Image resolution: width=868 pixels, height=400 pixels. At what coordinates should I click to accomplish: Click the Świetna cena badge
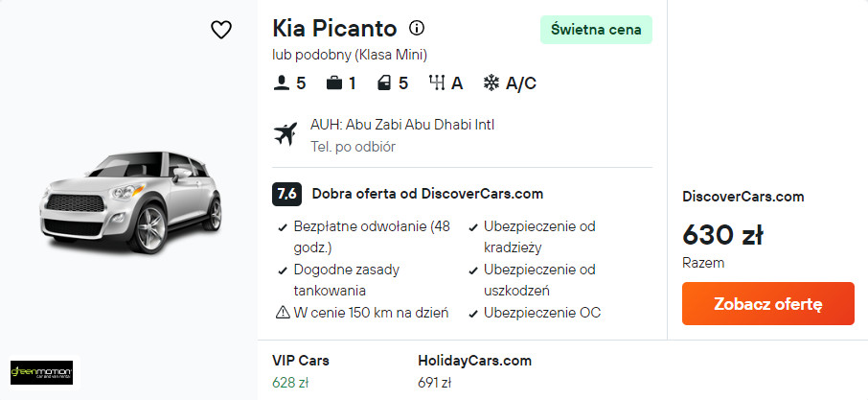click(x=596, y=30)
